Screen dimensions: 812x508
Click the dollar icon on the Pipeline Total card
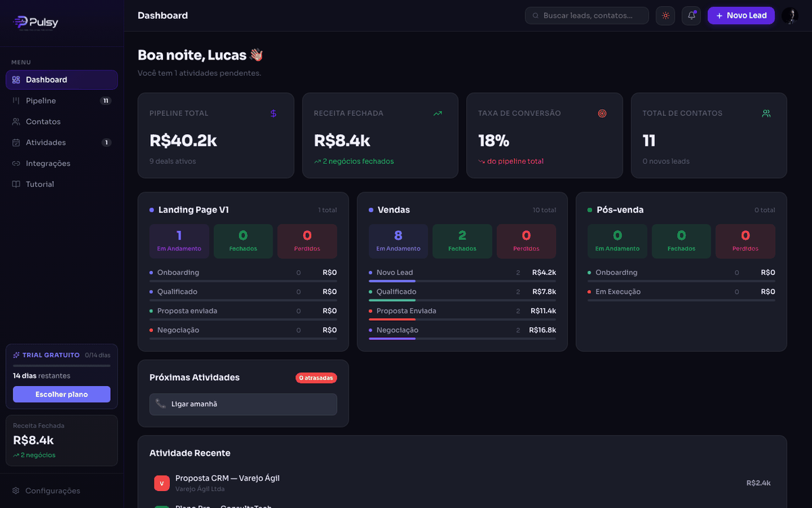(273, 114)
